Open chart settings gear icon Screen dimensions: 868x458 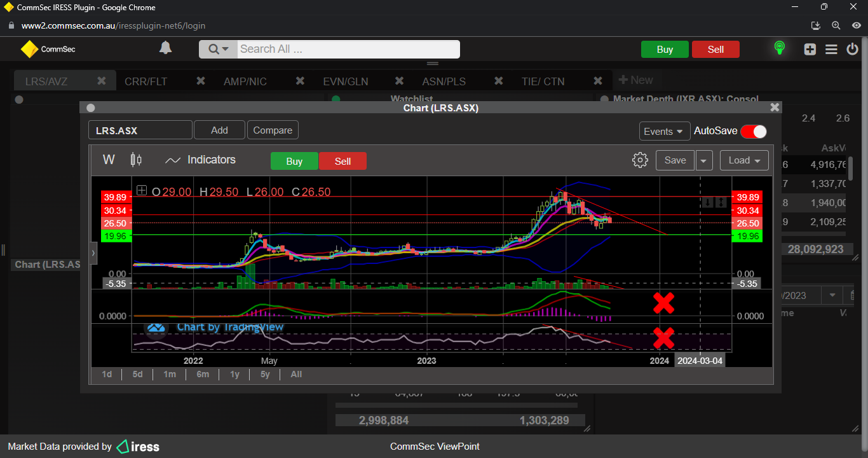pos(640,160)
